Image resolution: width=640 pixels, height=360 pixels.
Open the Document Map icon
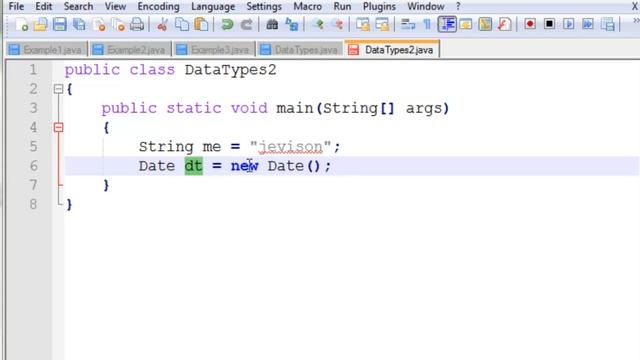[485, 25]
